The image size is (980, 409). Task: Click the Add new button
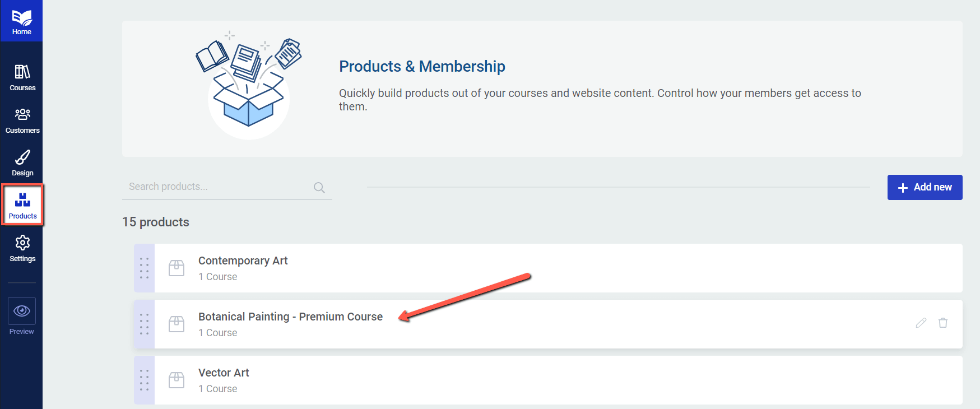925,187
